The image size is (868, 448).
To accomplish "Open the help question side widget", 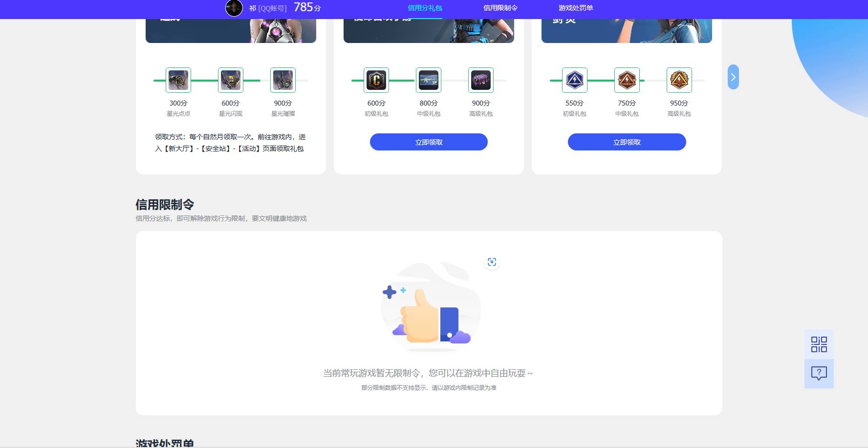I will (819, 374).
